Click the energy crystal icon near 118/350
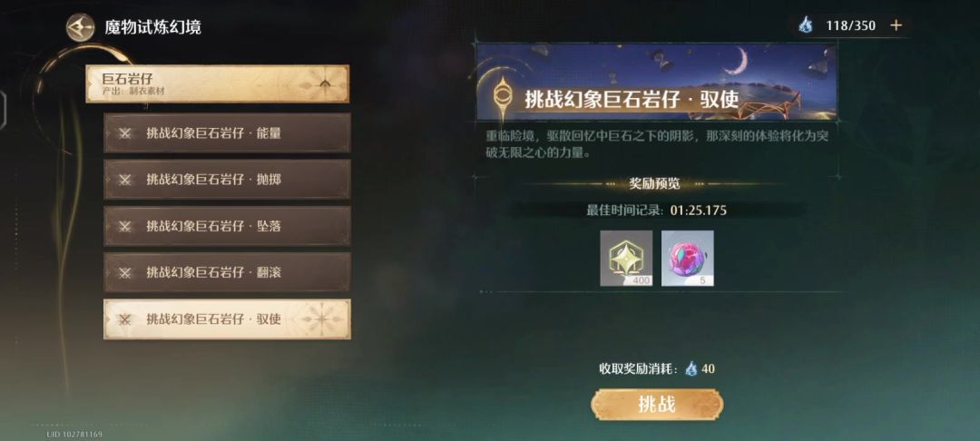This screenshot has width=980, height=441. point(805,25)
